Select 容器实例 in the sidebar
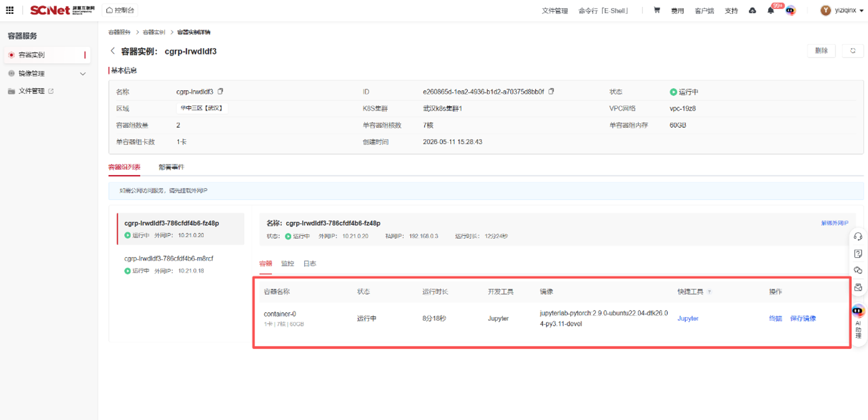The image size is (868, 420). point(47,55)
